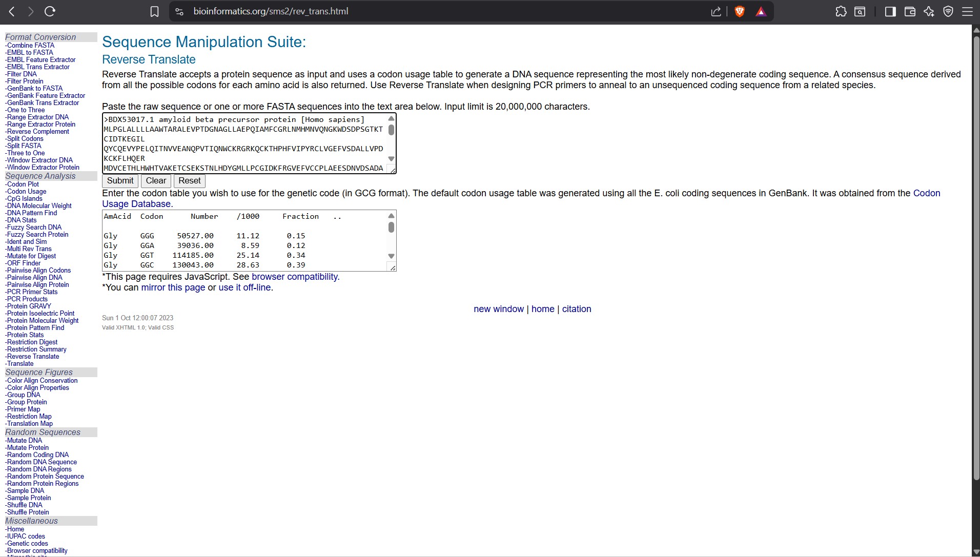Click the address bar URL

[x=271, y=11]
